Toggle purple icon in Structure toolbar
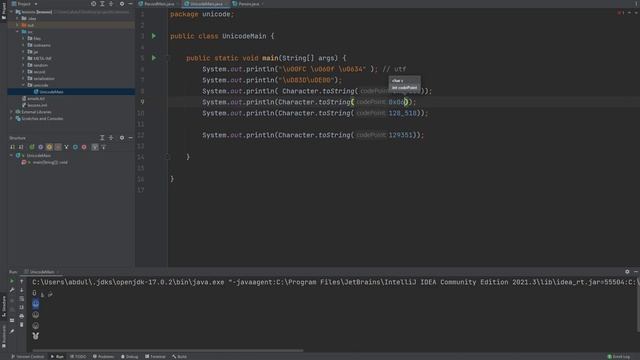640x360 pixels. pos(40,147)
